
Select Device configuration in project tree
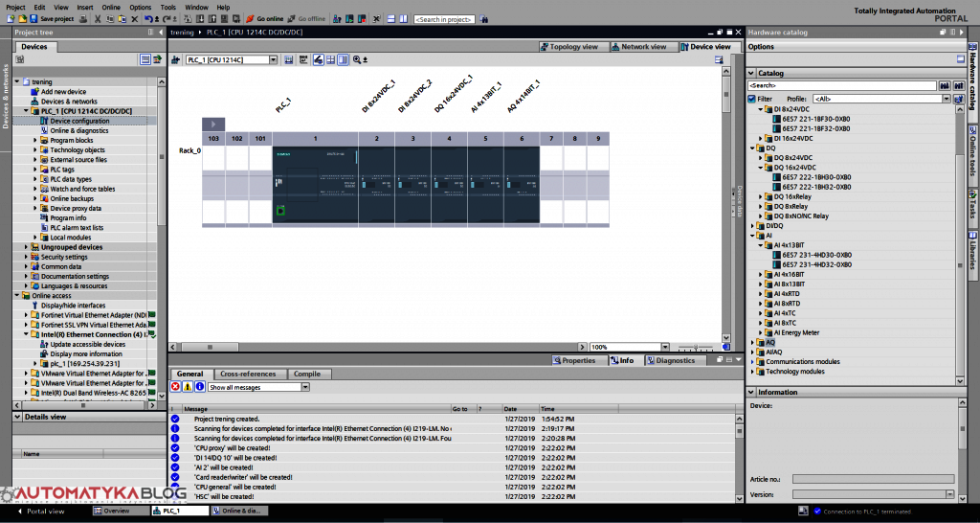(79, 121)
